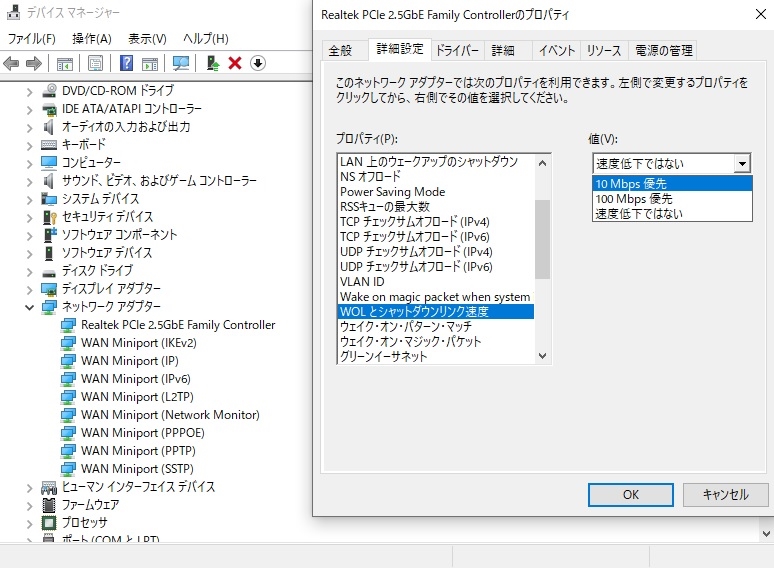The width and height of the screenshot is (774, 568).
Task: Click the OK button
Action: pyautogui.click(x=630, y=494)
